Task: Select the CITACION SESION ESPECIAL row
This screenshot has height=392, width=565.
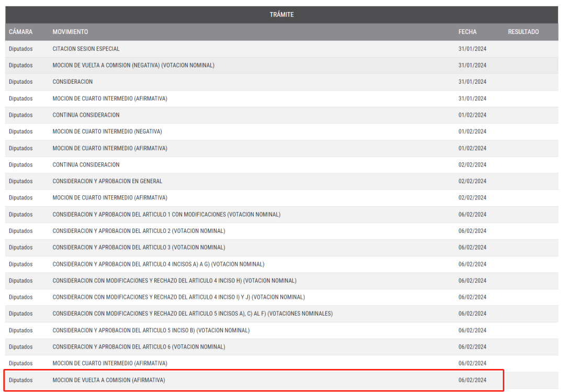Action: [x=86, y=49]
